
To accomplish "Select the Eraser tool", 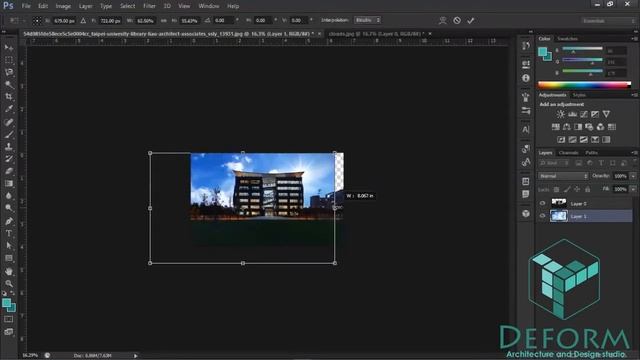I will [9, 171].
